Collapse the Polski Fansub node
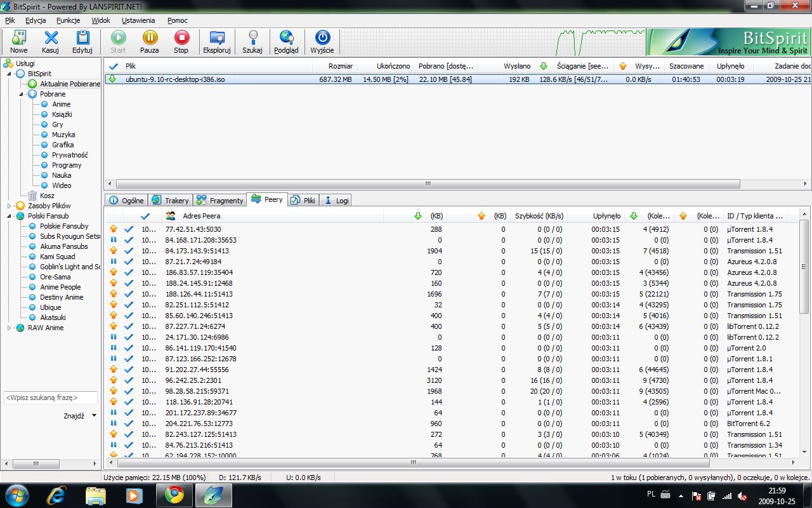 coord(10,216)
